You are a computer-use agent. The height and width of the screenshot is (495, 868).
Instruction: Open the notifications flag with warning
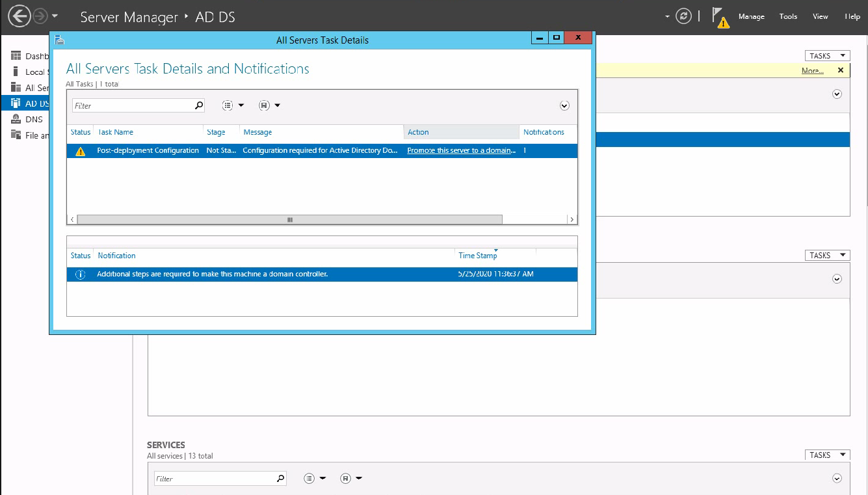pos(720,18)
